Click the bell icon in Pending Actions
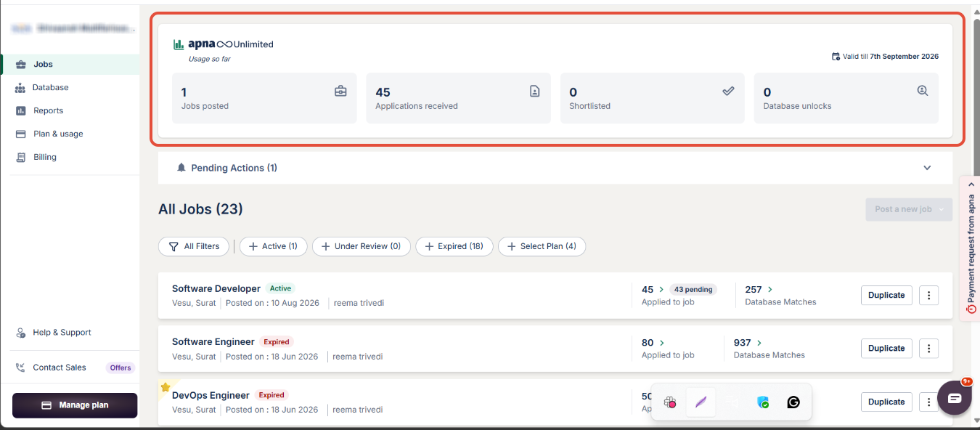Screen dimensions: 980x430 181,168
